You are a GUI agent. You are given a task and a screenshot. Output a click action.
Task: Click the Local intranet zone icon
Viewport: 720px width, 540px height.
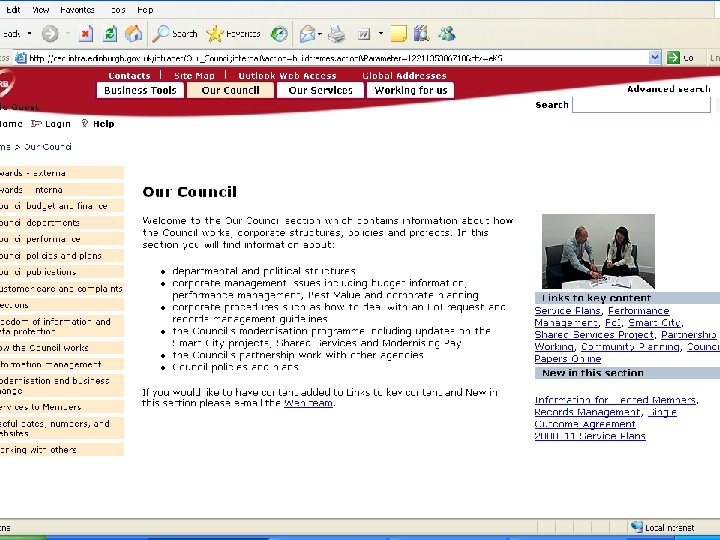pos(636,527)
